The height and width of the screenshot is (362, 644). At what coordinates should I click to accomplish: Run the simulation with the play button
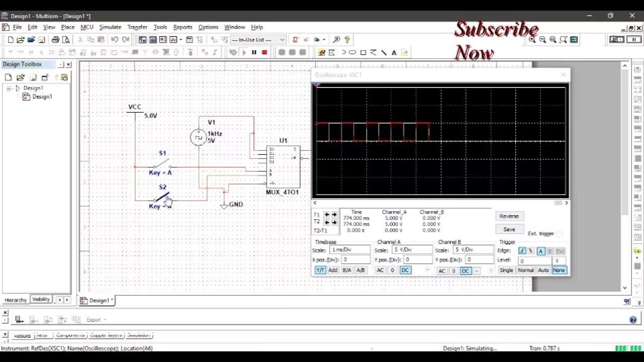pyautogui.click(x=244, y=52)
